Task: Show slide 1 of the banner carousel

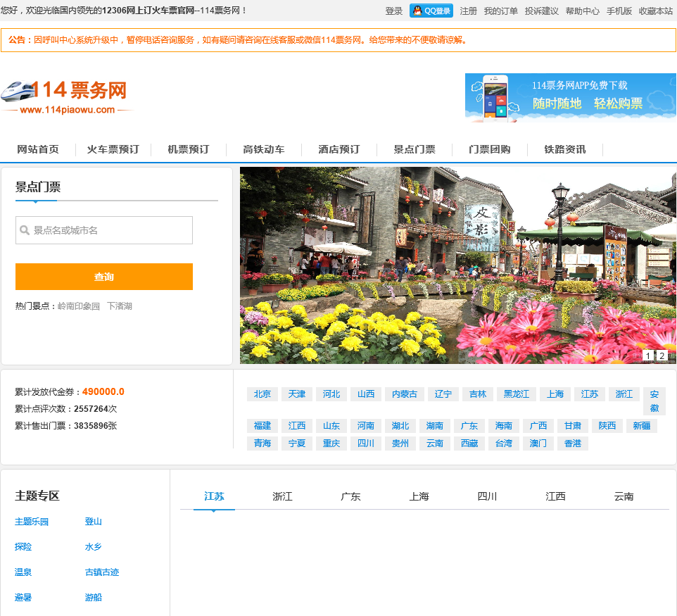Action: click(648, 356)
